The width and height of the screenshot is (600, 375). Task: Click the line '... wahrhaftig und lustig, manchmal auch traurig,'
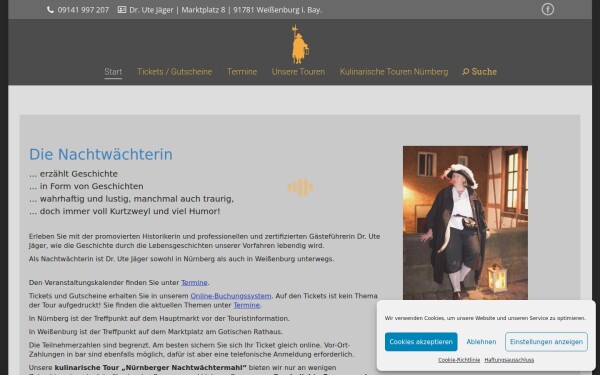pyautogui.click(x=131, y=199)
